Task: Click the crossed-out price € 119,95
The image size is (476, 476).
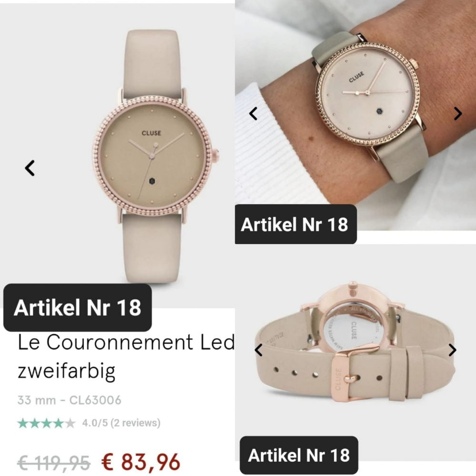Action: click(54, 463)
